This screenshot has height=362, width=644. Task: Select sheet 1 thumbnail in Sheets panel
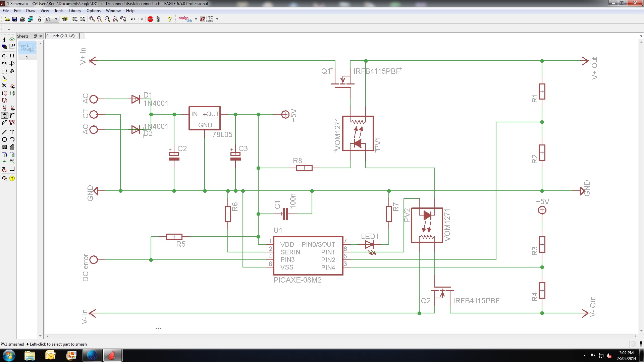click(x=27, y=50)
